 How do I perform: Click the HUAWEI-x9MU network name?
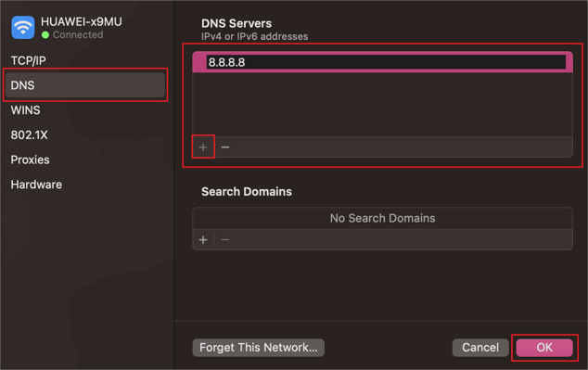(82, 21)
